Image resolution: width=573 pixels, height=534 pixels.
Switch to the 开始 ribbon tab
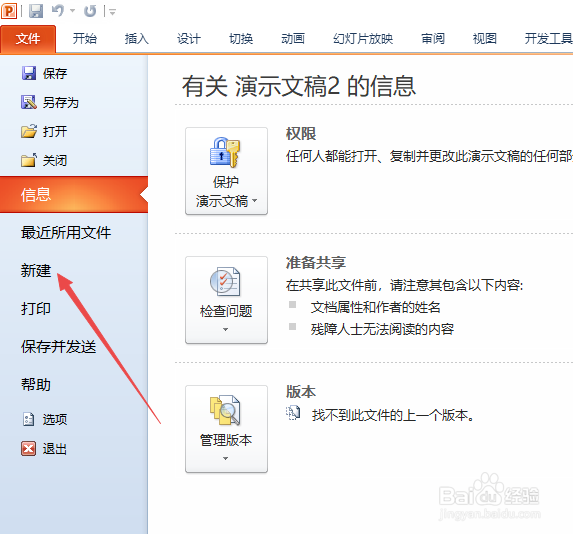(84, 38)
